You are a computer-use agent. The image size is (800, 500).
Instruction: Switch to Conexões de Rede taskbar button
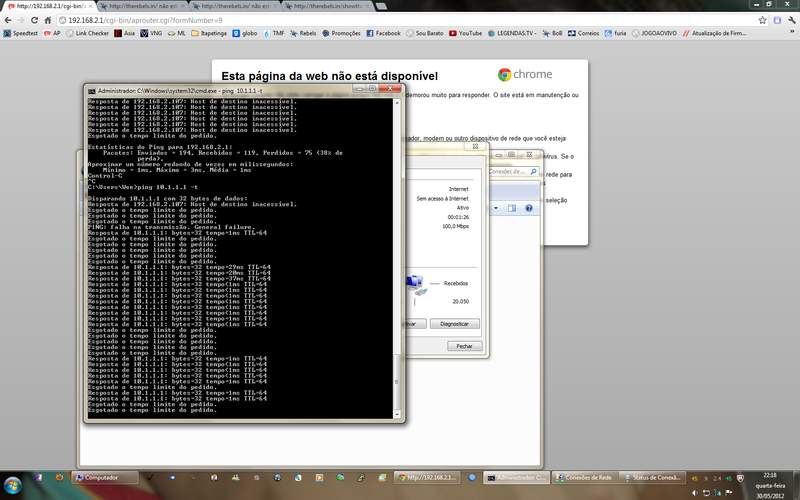click(585, 478)
